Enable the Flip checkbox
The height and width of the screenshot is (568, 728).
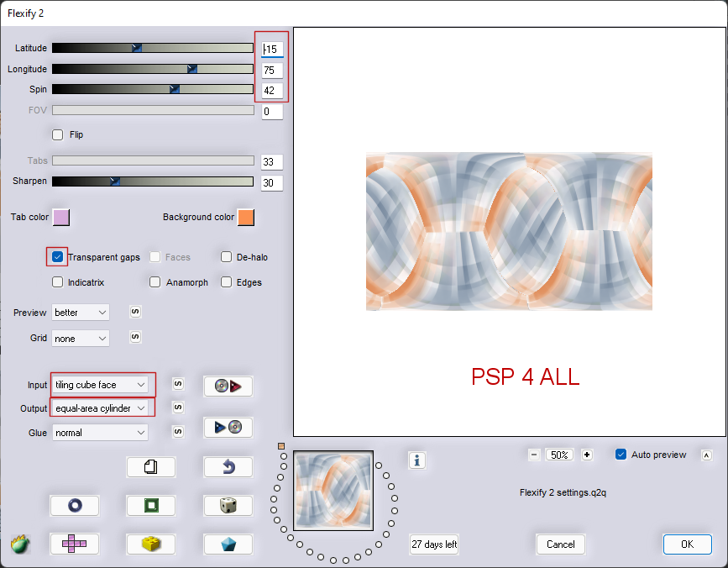tap(58, 134)
